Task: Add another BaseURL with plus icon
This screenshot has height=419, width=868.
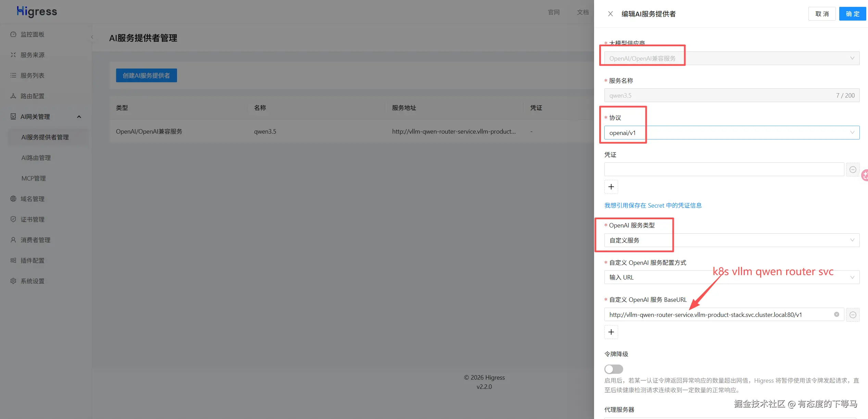Action: (x=611, y=332)
